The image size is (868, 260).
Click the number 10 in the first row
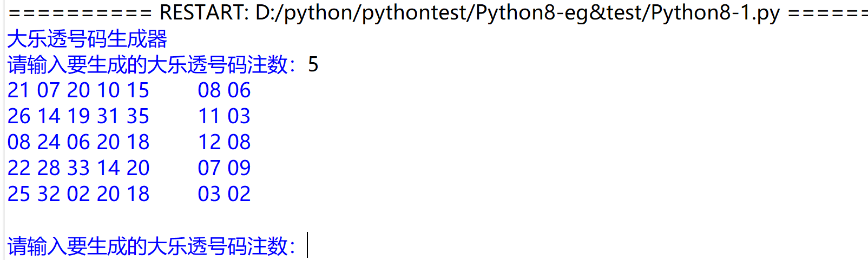[108, 90]
